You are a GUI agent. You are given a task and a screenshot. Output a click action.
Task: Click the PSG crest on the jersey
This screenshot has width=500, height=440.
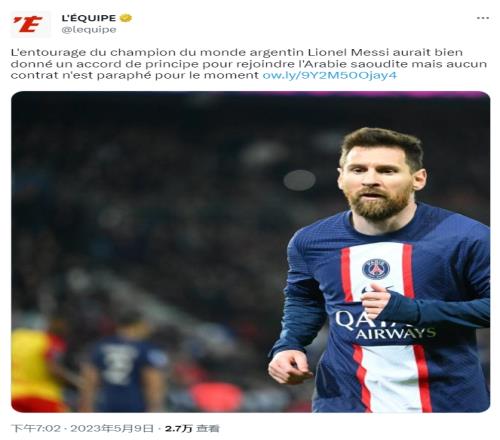coord(376,269)
